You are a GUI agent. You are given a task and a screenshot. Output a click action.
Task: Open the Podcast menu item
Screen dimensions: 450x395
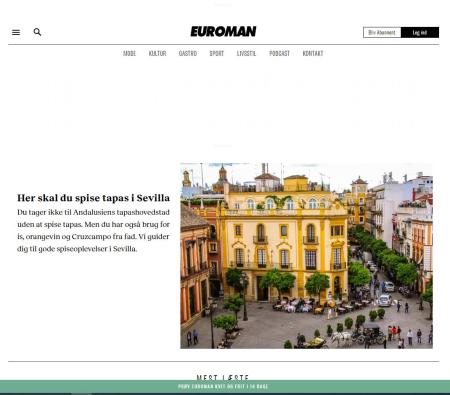(279, 53)
